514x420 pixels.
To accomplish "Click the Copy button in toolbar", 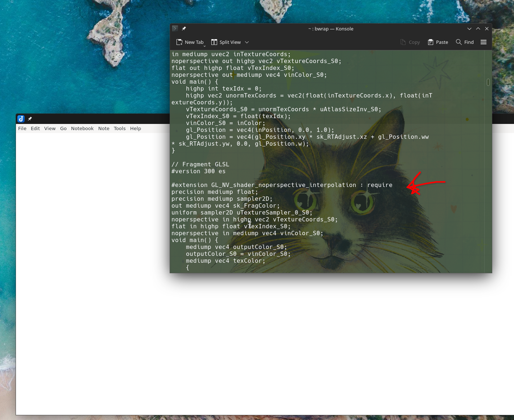I will tap(410, 42).
